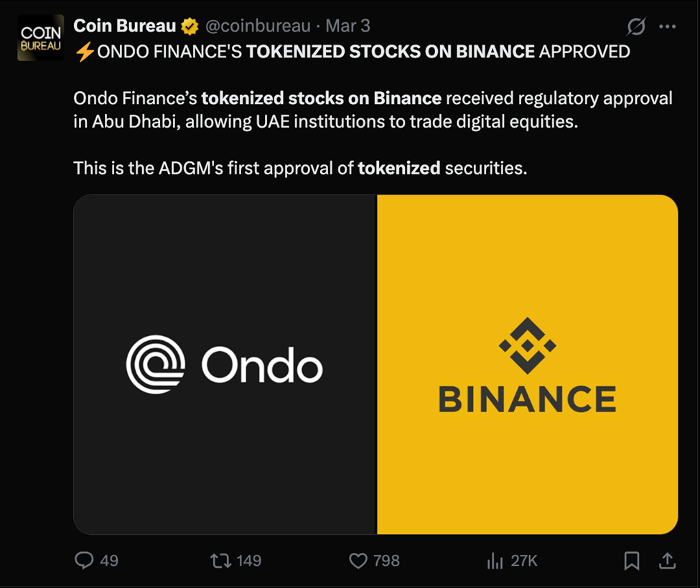Open the Grok slashed-circle icon
700x588 pixels.
(636, 27)
